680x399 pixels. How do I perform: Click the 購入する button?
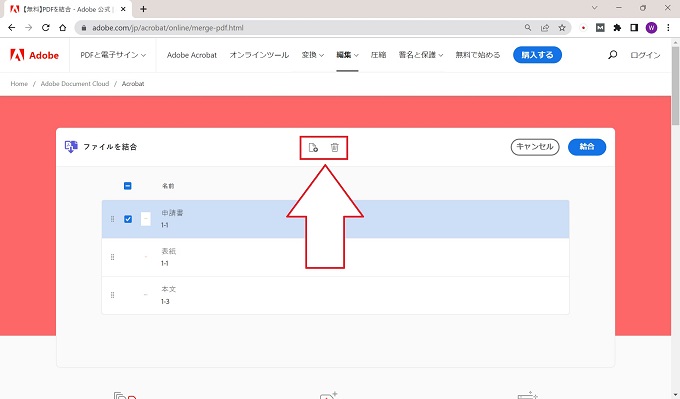click(537, 55)
